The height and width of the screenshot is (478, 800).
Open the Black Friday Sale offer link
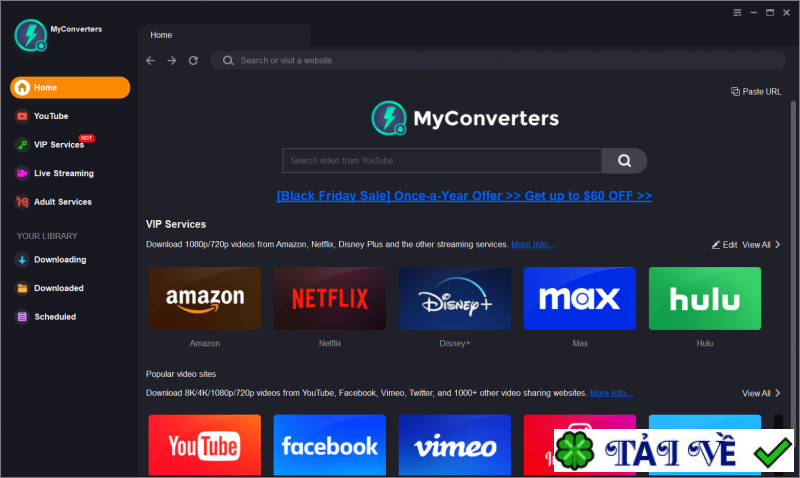(464, 196)
